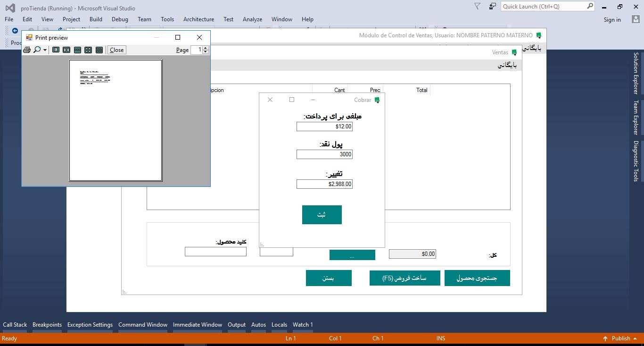
Task: Click Publish in the status bar
Action: 621,338
